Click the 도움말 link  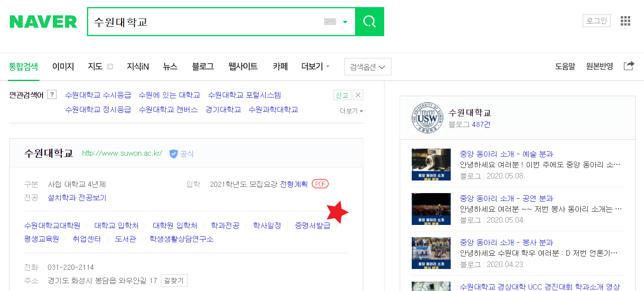click(x=565, y=66)
